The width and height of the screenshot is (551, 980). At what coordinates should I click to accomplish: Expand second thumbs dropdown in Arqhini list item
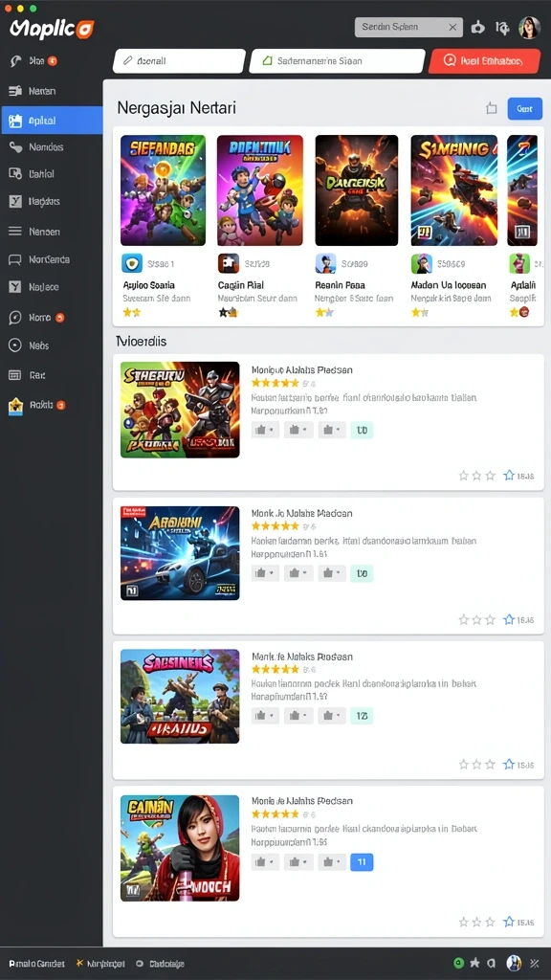(298, 573)
